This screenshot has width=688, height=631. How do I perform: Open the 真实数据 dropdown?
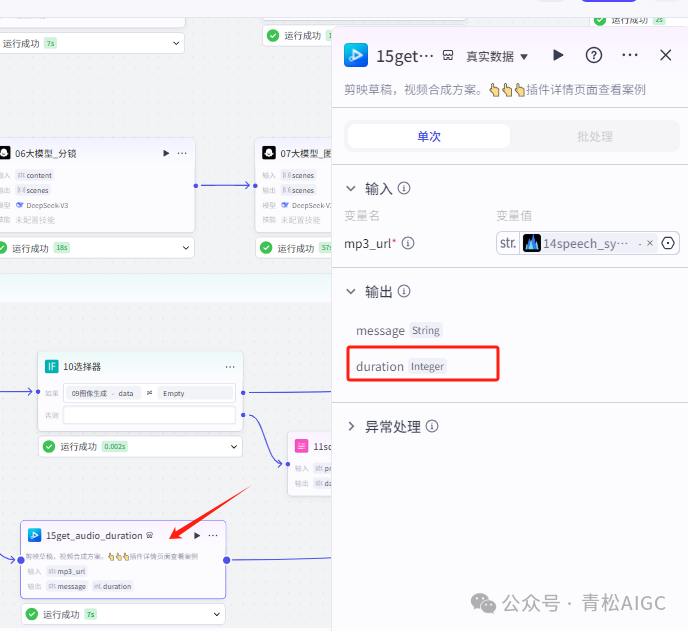point(497,57)
